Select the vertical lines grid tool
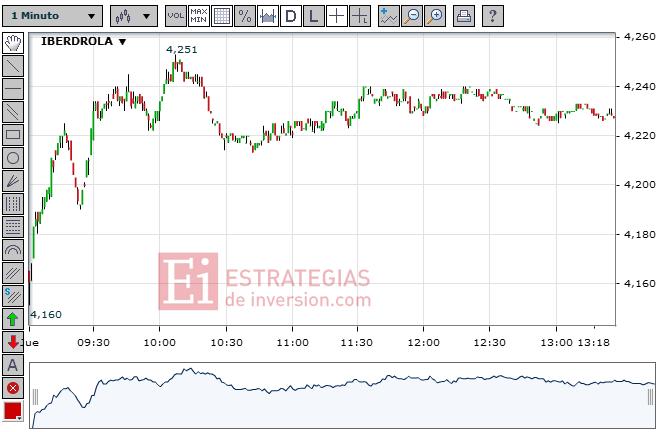Image resolution: width=661 pixels, height=432 pixels. 13,204
